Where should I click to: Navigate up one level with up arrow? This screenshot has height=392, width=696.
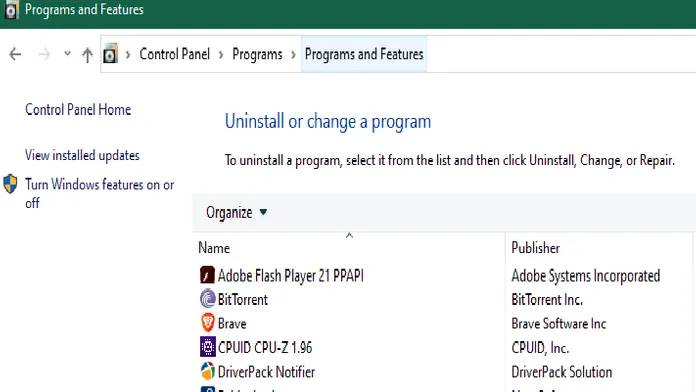pos(87,55)
